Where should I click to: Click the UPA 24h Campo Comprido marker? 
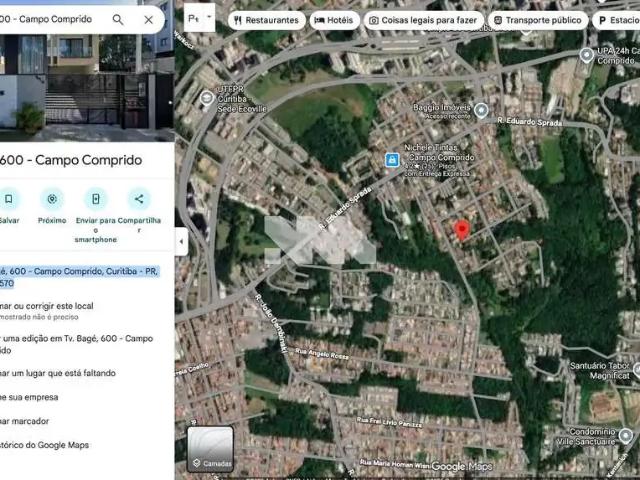[x=587, y=55]
